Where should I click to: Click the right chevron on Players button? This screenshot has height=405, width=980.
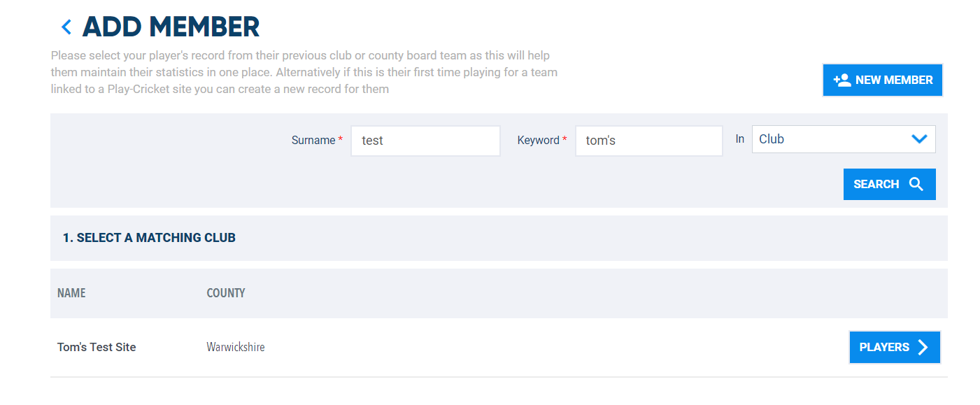pyautogui.click(x=923, y=347)
